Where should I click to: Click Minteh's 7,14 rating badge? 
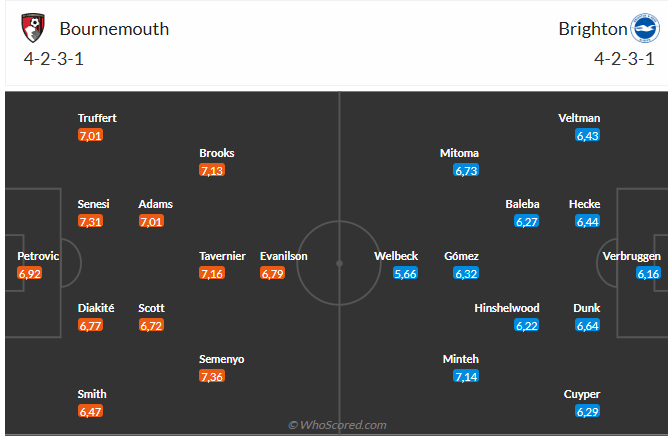(x=466, y=376)
